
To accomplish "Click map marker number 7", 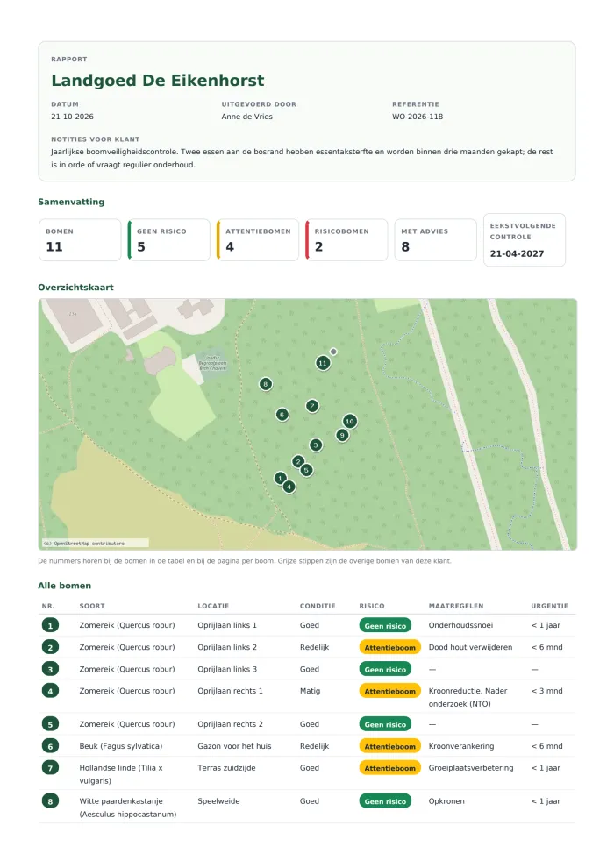I will coord(312,406).
